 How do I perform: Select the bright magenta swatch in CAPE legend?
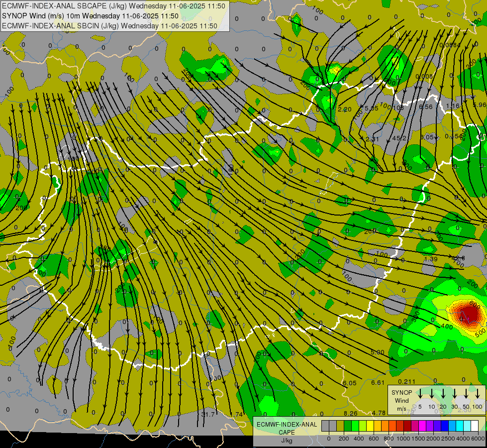pyautogui.click(x=422, y=426)
